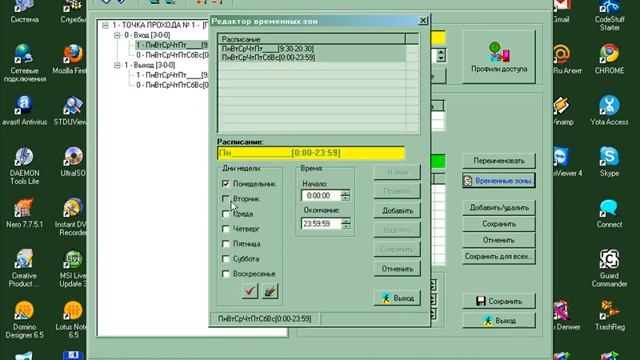
Task: Open DAEMON Tools Lite icon
Action: [24, 166]
